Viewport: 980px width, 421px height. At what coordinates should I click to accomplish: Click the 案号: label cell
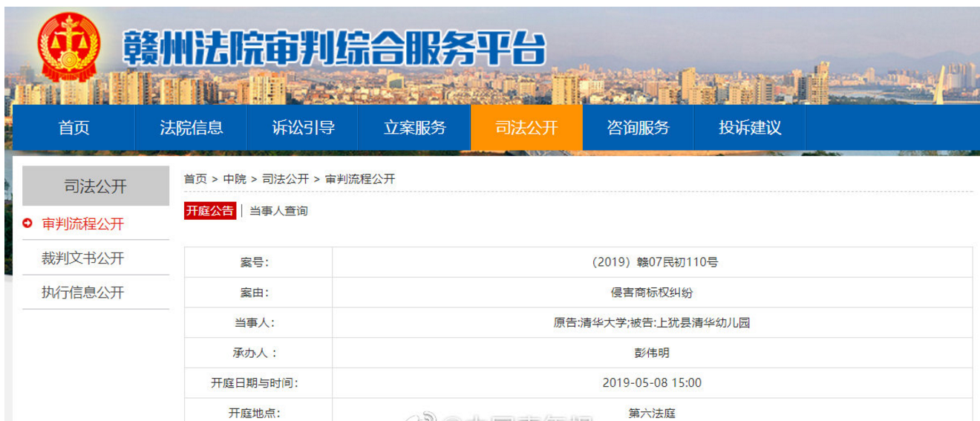point(258,262)
